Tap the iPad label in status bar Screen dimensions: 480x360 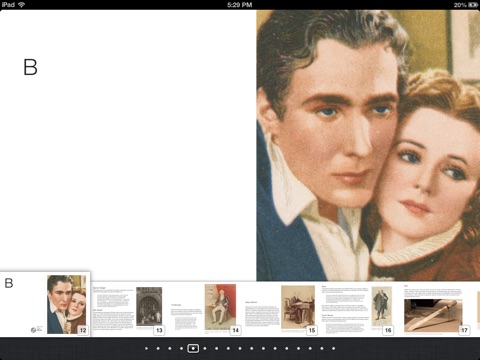[x=8, y=5]
